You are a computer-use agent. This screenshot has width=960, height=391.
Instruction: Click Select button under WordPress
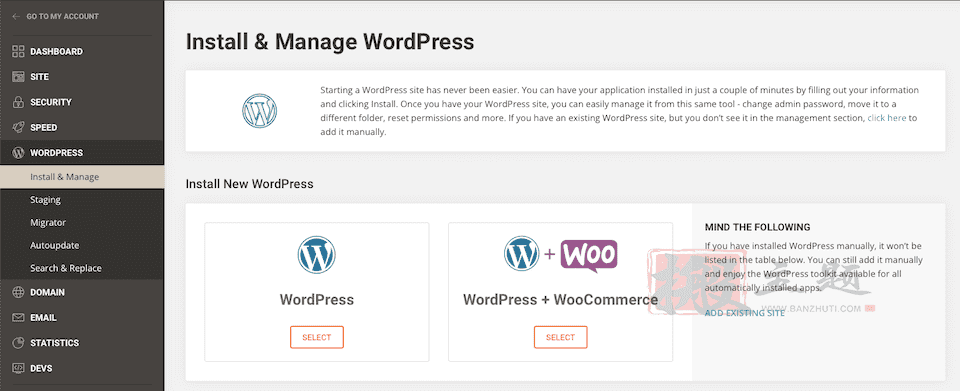click(317, 337)
